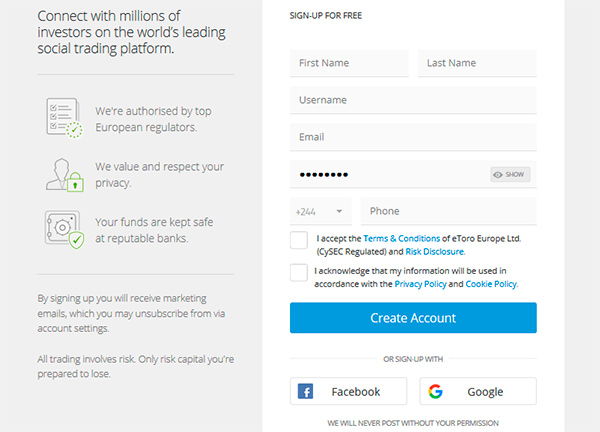Check the Privacy Policy acknowledgement checkbox
Screen dimensions: 600x432
coord(298,272)
